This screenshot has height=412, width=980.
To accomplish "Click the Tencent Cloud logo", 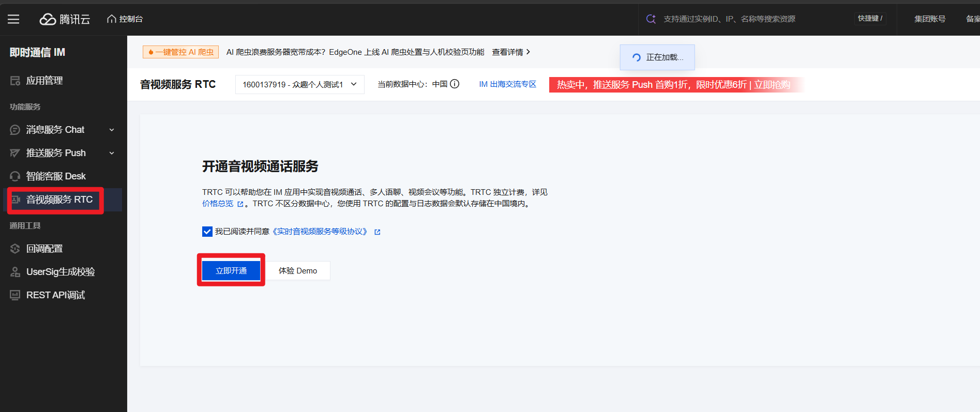I will point(65,19).
